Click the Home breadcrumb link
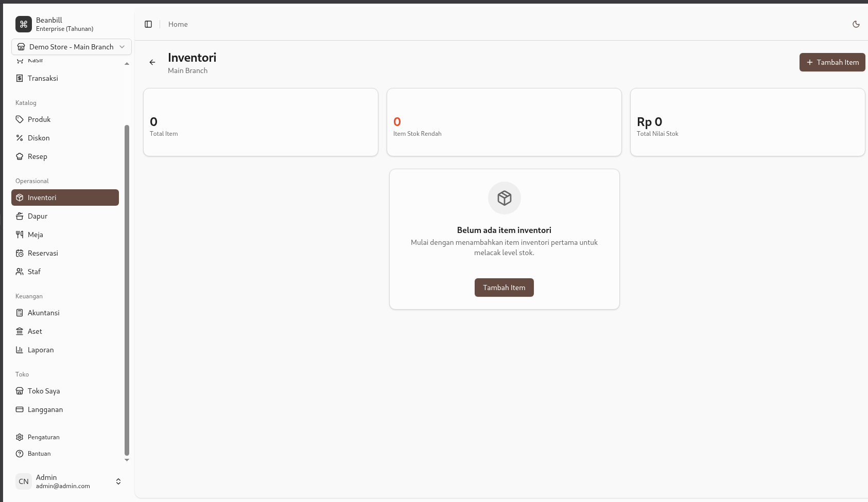Image resolution: width=868 pixels, height=502 pixels. point(178,24)
